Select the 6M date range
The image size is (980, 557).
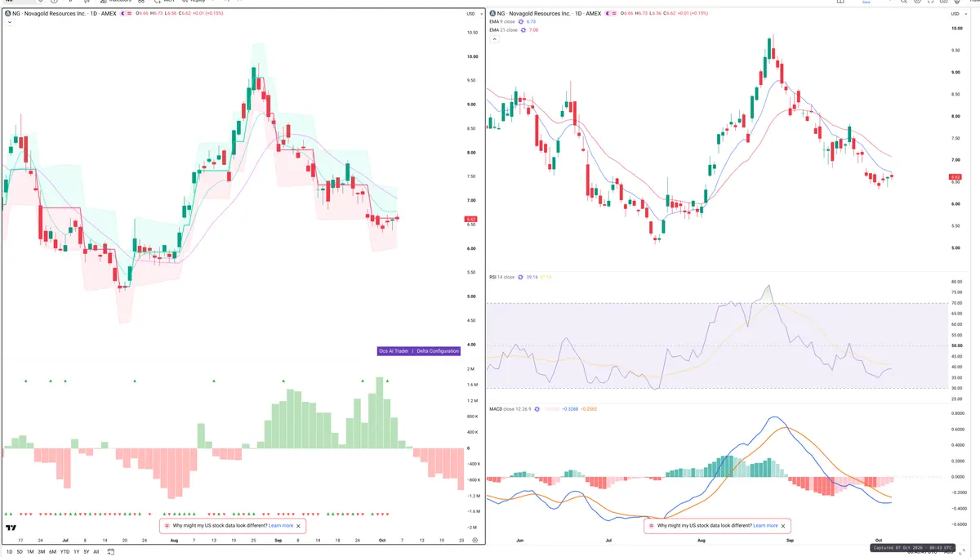[x=52, y=552]
